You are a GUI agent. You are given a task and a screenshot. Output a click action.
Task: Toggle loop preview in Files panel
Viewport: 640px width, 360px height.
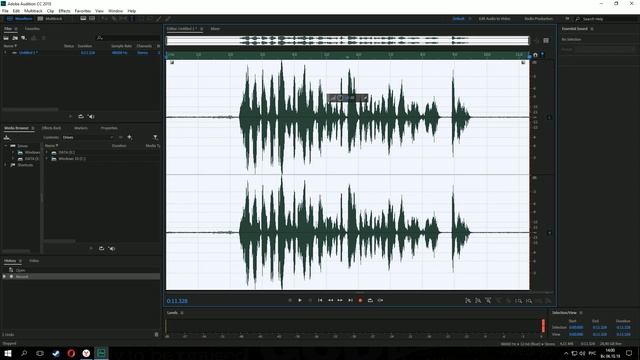point(81,117)
